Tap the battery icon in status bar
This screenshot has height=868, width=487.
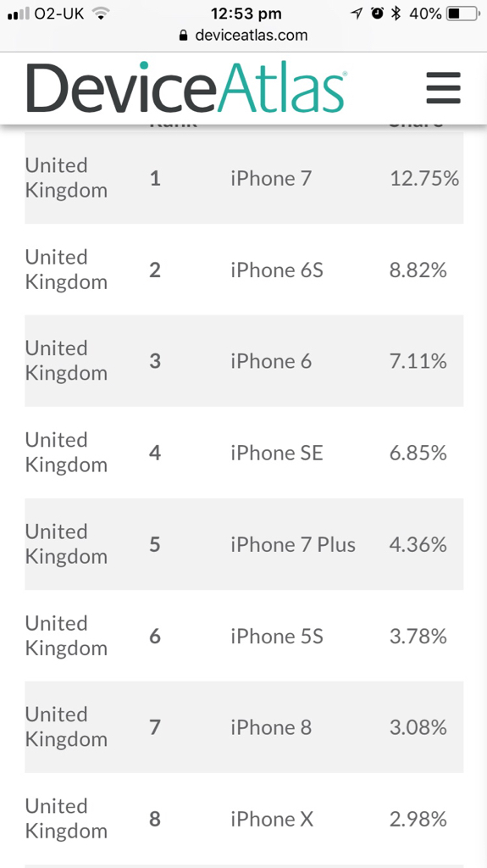(463, 14)
